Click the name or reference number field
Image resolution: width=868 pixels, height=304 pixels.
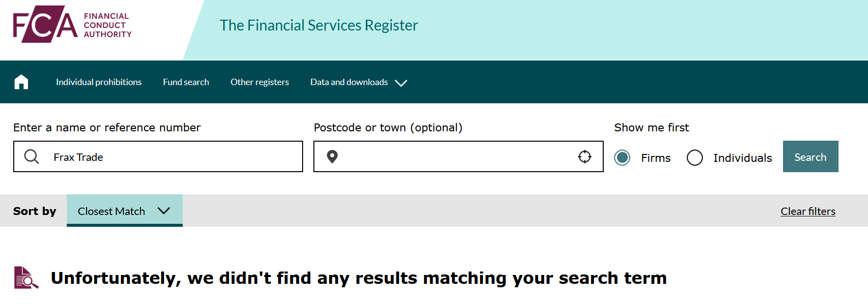(x=158, y=156)
